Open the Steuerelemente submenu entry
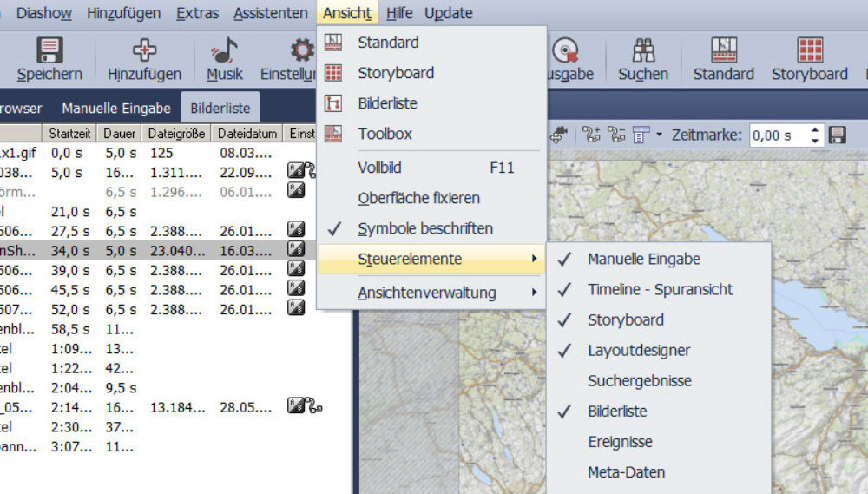Screen dimensions: 868x494 tap(410, 259)
